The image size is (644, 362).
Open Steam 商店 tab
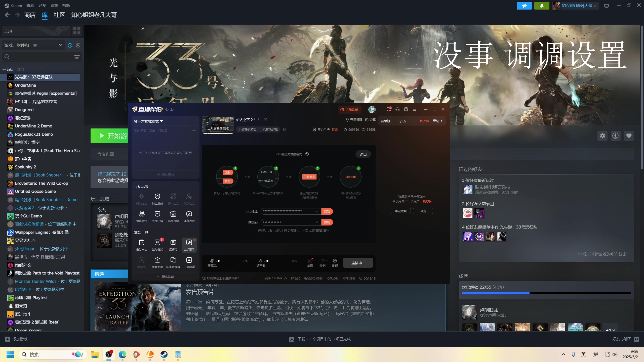click(x=30, y=15)
